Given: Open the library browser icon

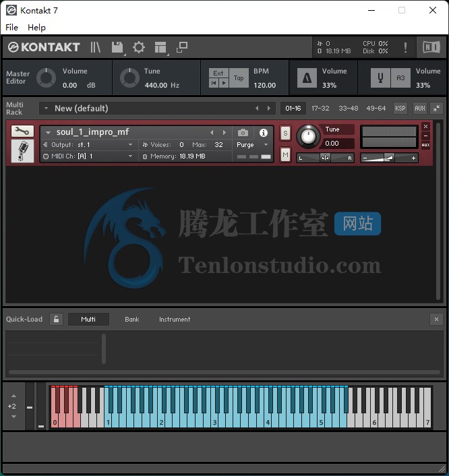Looking at the screenshot, I should [x=95, y=47].
